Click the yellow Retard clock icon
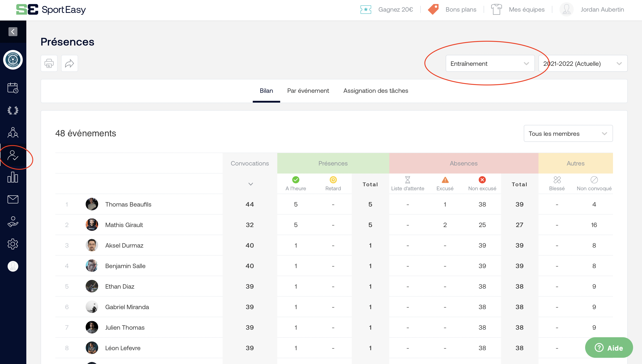Screen dimensions: 642x364 (333, 180)
